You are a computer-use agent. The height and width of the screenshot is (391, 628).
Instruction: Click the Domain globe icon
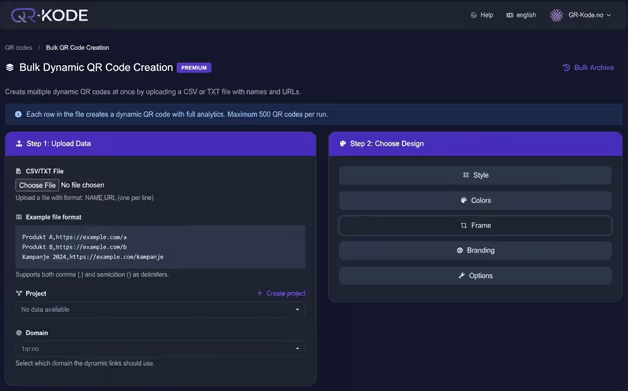pos(19,333)
